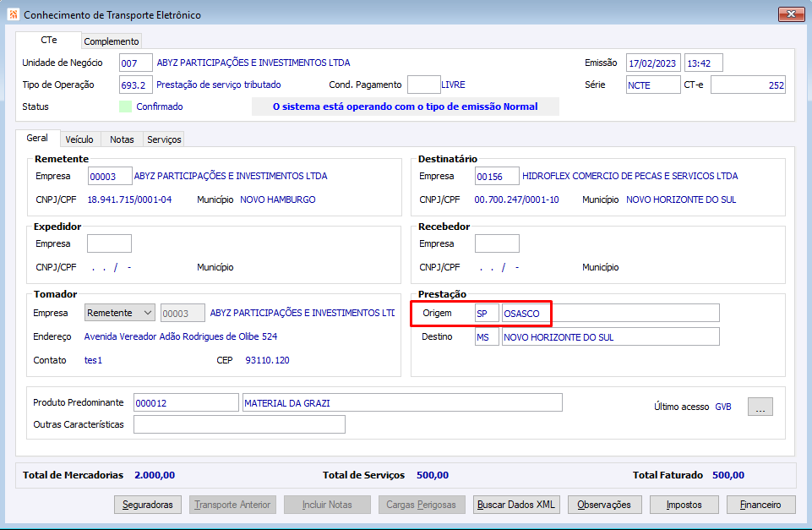Image resolution: width=812 pixels, height=530 pixels.
Task: Click the Unidade de Negócio code field
Action: pos(136,63)
